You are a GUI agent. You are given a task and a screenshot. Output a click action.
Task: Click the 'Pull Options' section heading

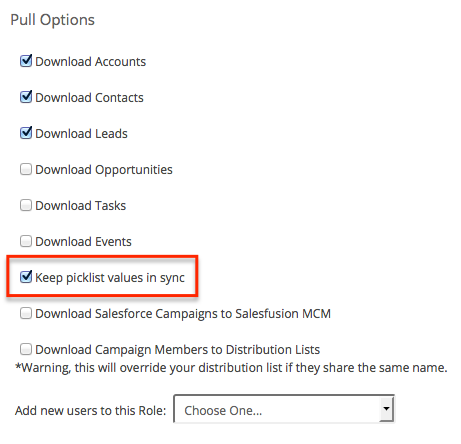(53, 20)
